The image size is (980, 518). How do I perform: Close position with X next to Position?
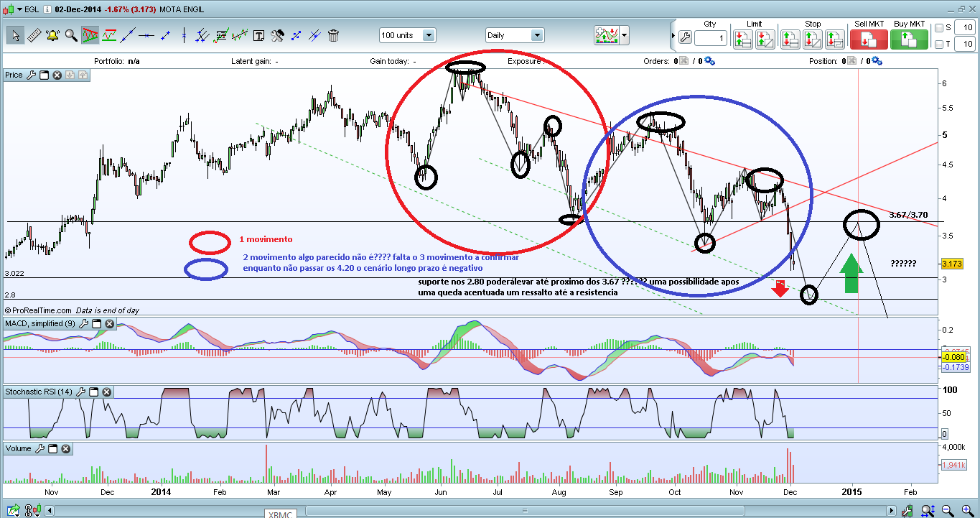click(853, 61)
